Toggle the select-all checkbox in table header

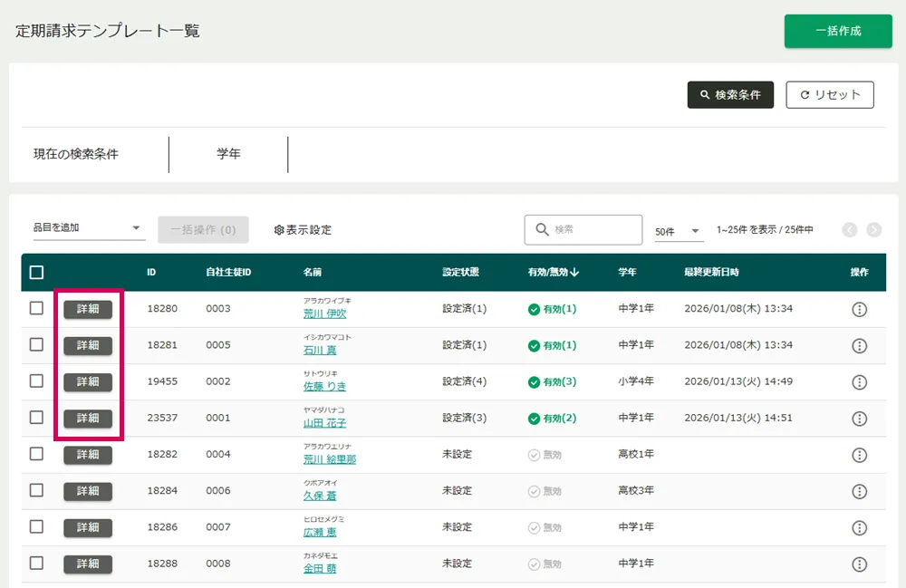coord(36,272)
